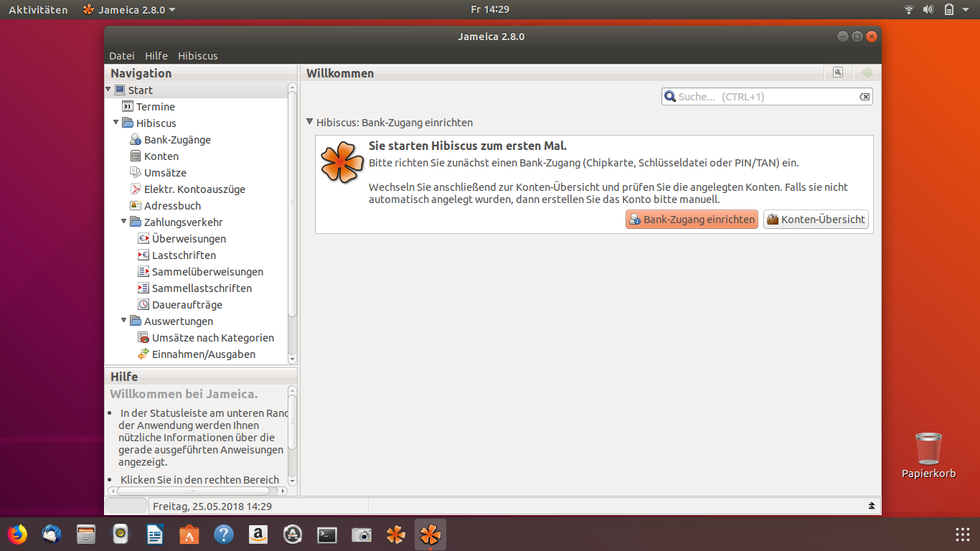
Task: Click into the Suche search field
Action: 767,97
